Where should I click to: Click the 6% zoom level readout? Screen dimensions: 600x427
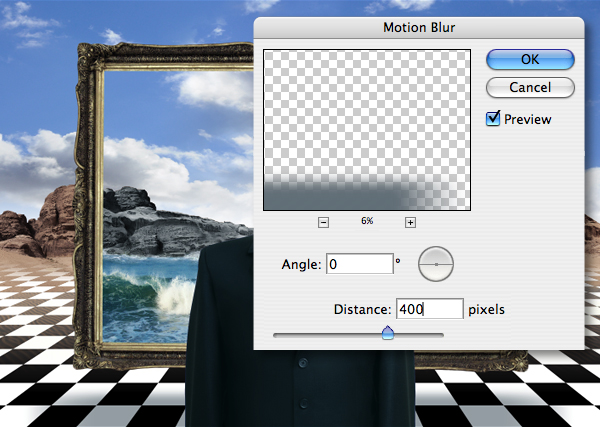click(367, 221)
